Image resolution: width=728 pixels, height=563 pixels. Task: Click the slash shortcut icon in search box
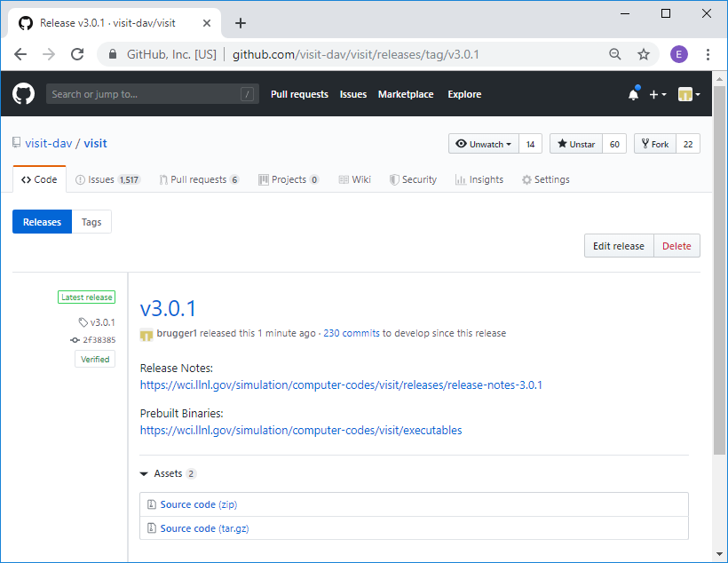coord(247,94)
